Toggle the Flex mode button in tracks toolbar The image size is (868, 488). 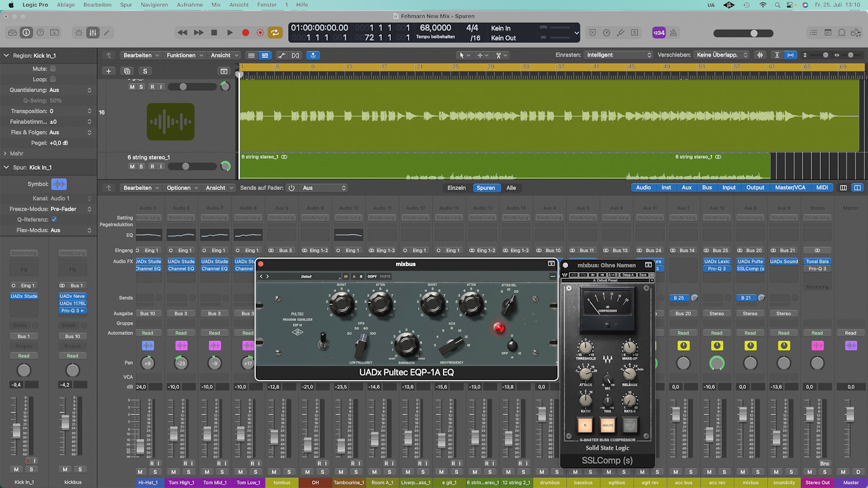[x=295, y=55]
